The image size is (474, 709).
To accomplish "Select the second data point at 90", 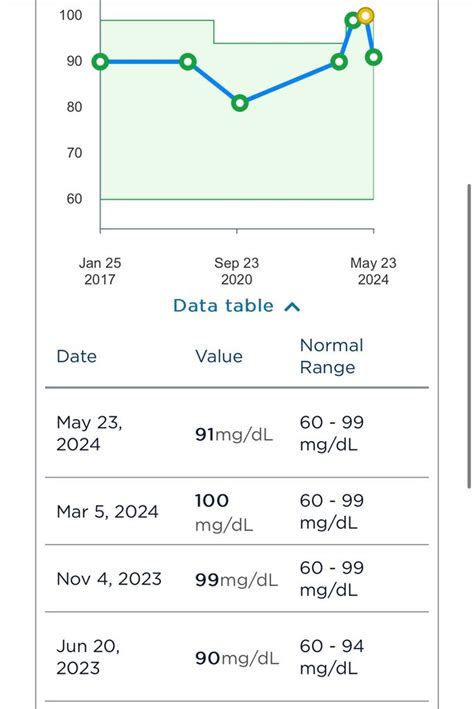I will click(188, 61).
